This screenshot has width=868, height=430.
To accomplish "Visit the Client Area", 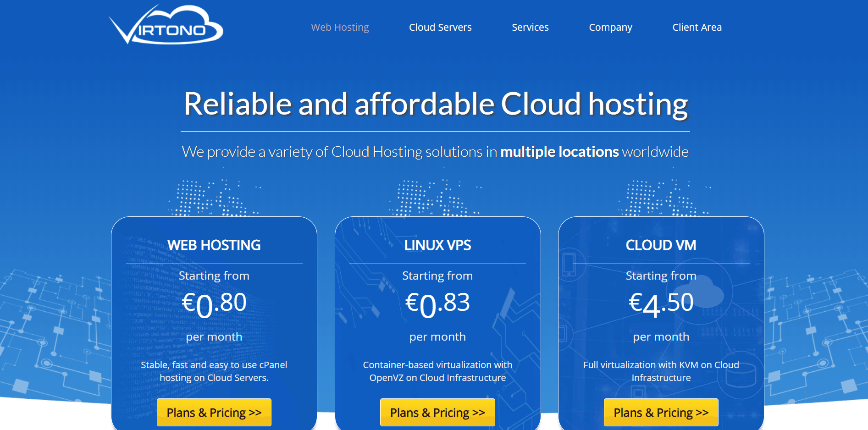I will (x=697, y=28).
